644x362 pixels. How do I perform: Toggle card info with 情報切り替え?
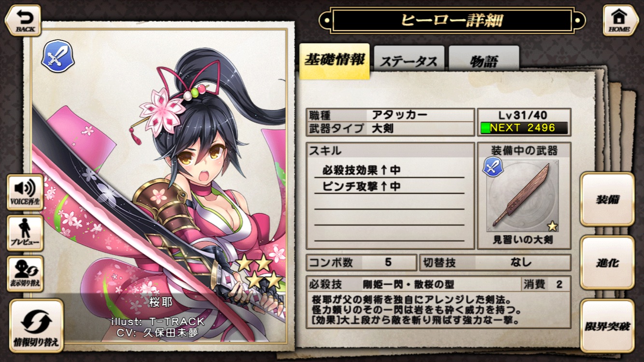[x=36, y=326]
